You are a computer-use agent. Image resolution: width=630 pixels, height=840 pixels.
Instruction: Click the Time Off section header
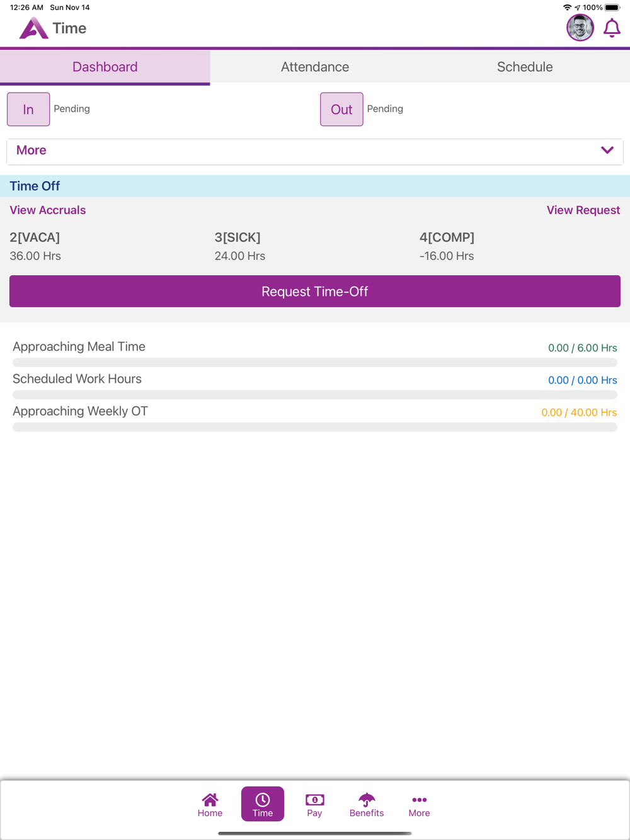point(315,186)
